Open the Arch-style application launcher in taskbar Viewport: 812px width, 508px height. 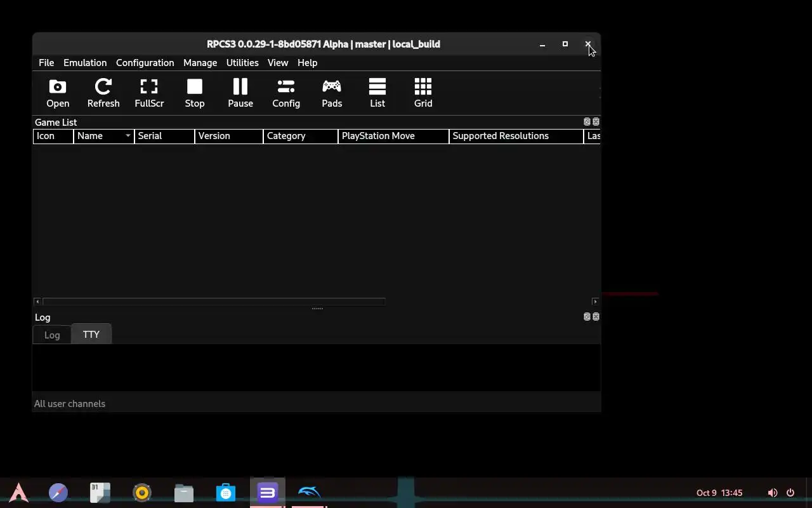tap(18, 493)
